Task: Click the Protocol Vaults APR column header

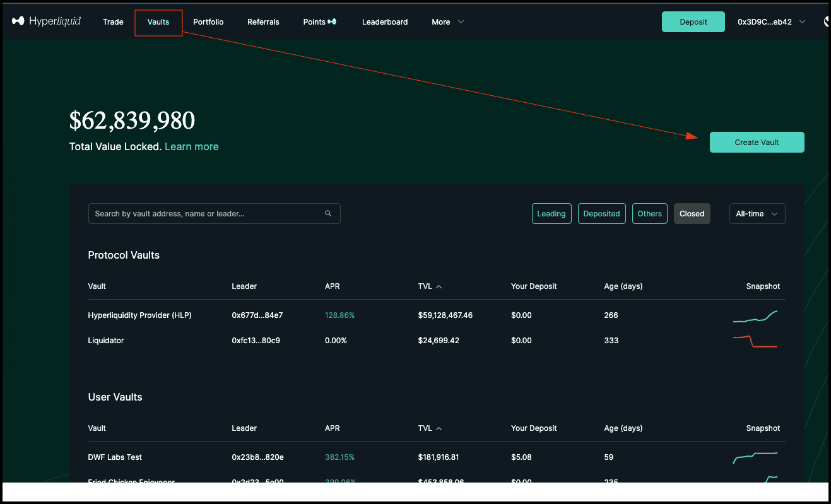Action: pyautogui.click(x=333, y=286)
